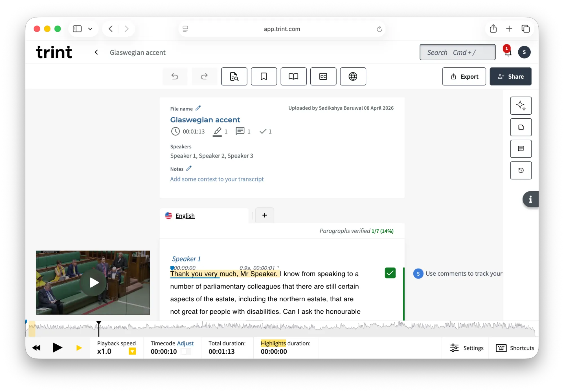Open the translate globe tool
564x392 pixels.
point(353,76)
